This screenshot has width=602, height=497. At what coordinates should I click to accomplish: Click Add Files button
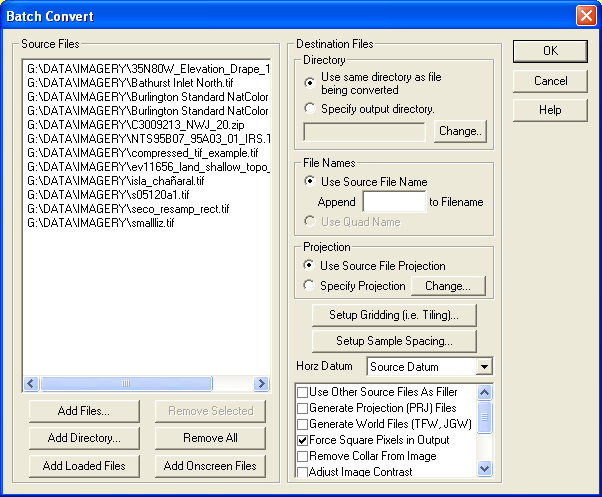85,411
